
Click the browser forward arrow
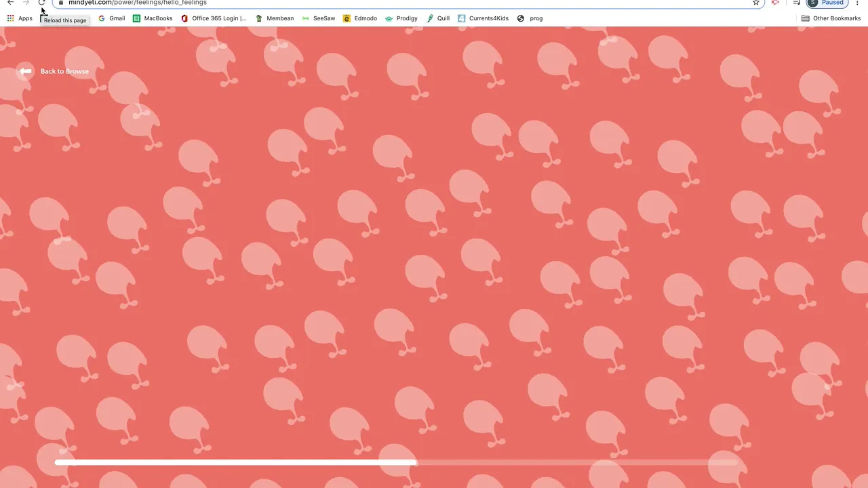click(26, 3)
